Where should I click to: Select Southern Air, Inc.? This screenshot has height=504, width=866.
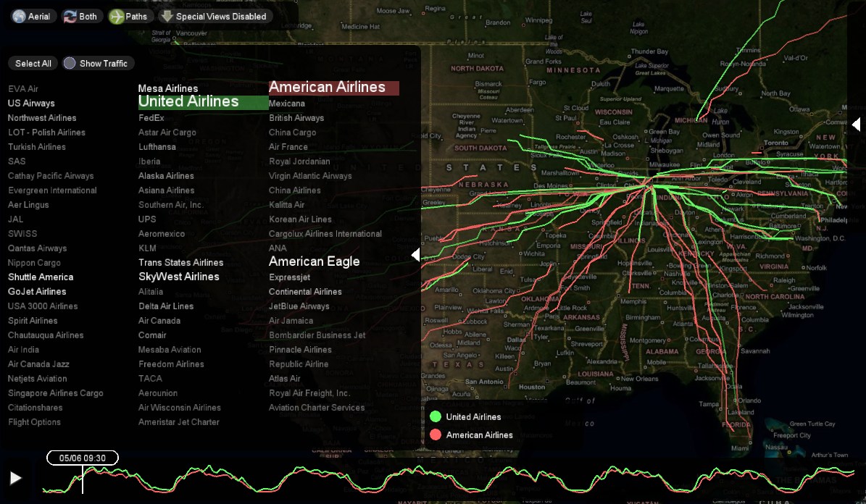(x=170, y=205)
